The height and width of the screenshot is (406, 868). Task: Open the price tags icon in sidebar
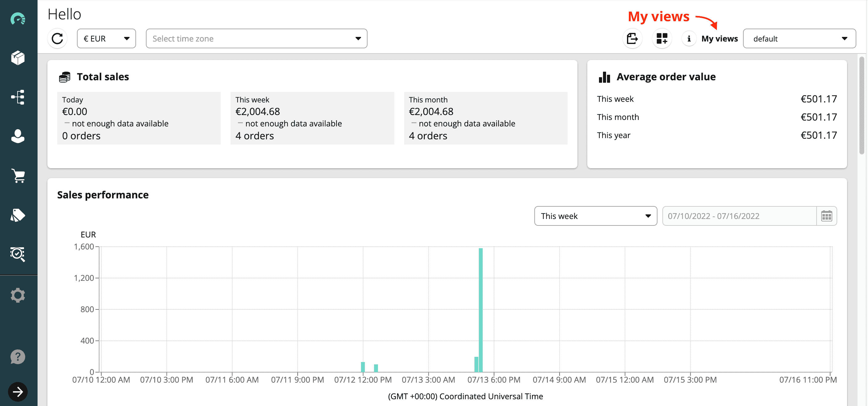18,215
